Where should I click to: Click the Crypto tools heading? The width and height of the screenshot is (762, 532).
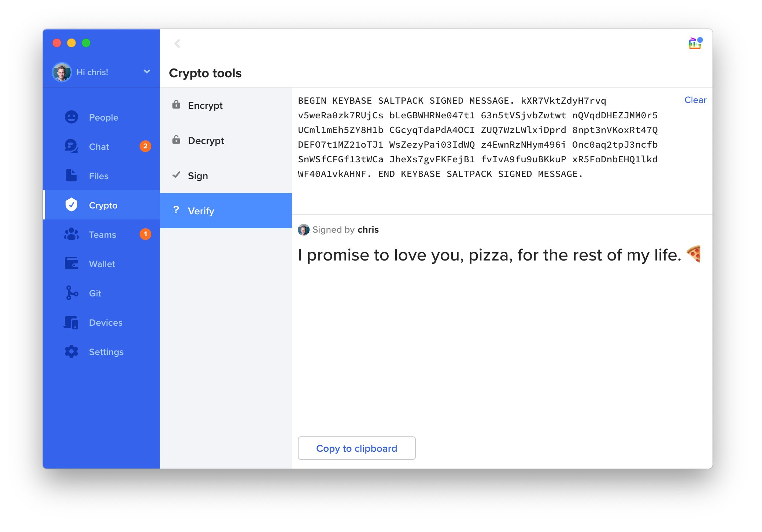click(205, 73)
